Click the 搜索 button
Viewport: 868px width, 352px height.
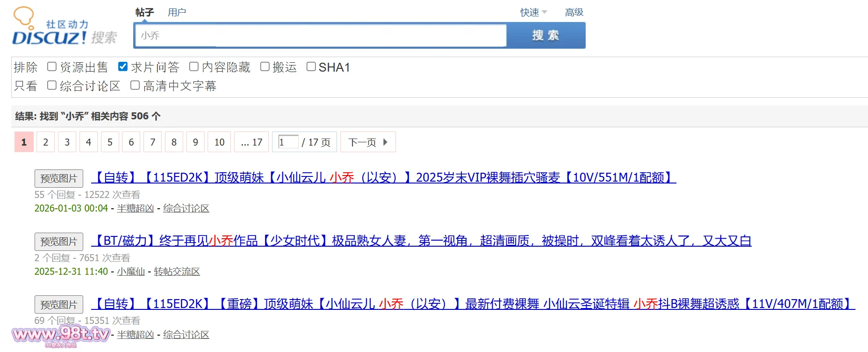coord(545,36)
